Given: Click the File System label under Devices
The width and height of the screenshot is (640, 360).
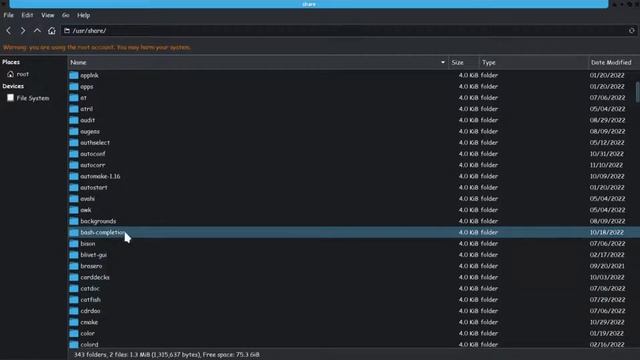Looking at the screenshot, I should (33, 98).
